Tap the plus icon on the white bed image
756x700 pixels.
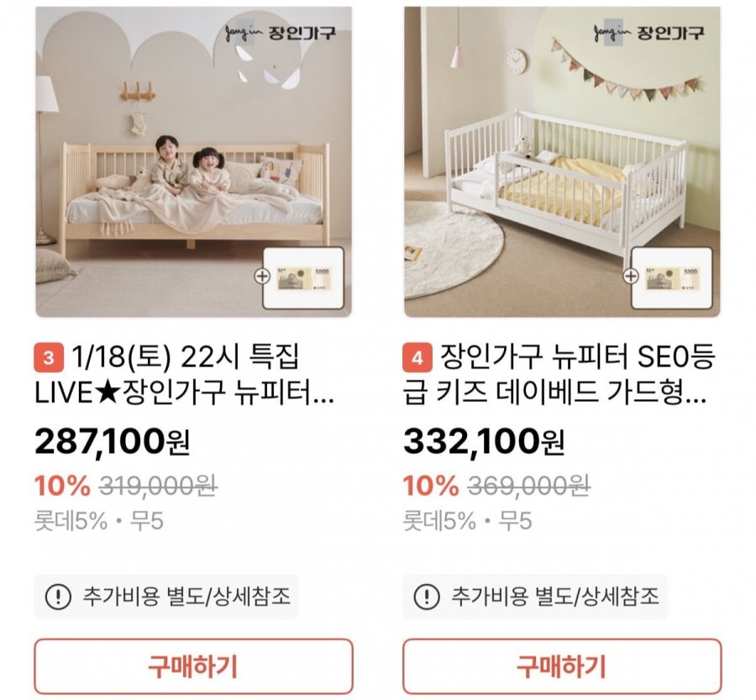[x=630, y=275]
